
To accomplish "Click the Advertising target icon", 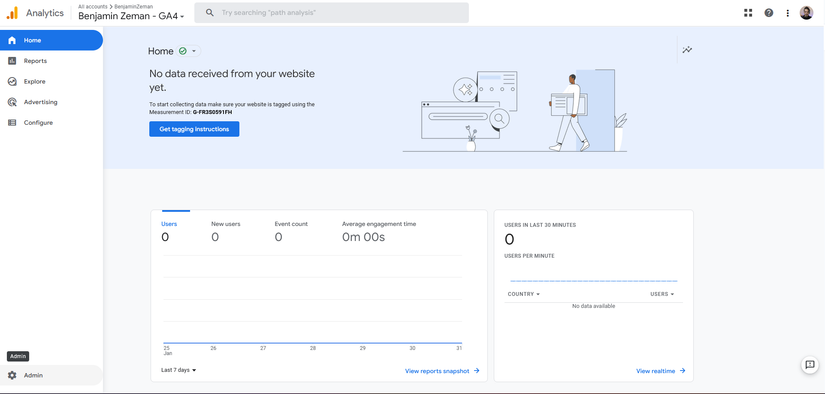I will [x=12, y=102].
